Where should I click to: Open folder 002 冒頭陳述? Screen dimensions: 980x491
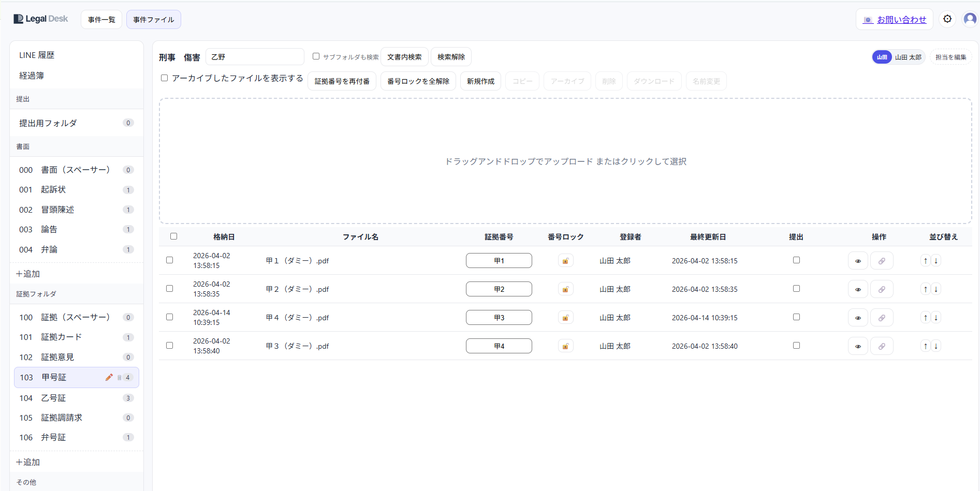coord(77,210)
